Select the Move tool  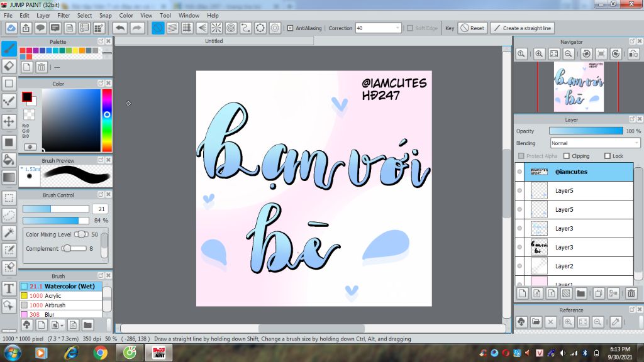pyautogui.click(x=9, y=121)
